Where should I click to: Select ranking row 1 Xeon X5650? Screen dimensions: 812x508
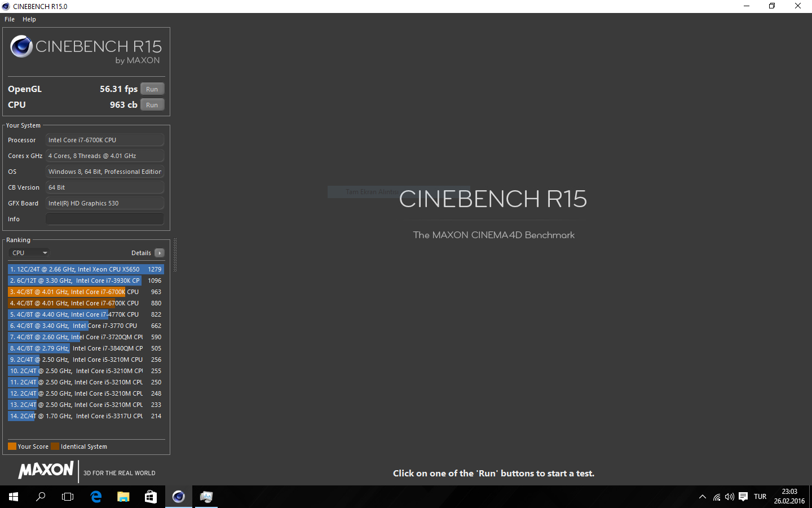86,269
